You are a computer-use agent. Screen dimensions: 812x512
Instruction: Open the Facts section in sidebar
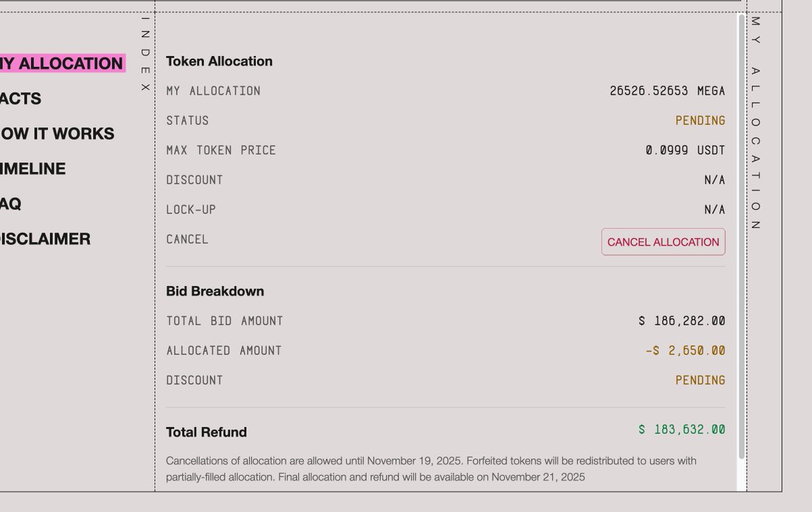point(21,99)
